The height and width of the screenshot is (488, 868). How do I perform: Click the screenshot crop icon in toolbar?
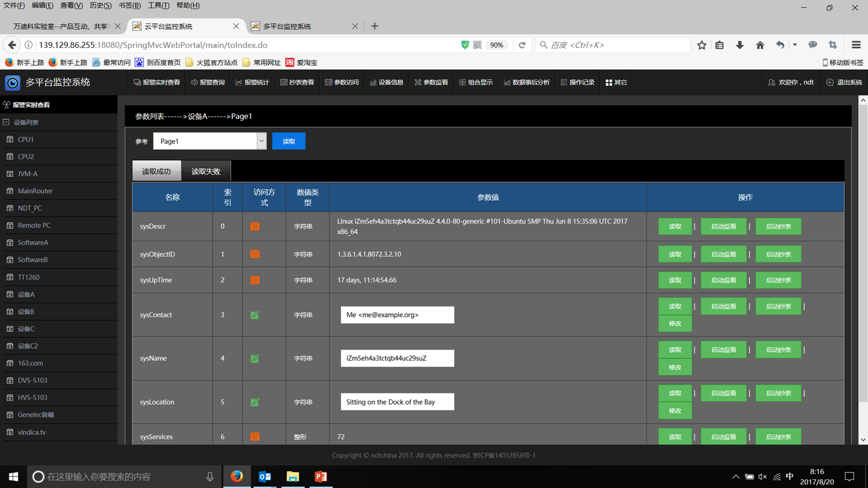833,45
